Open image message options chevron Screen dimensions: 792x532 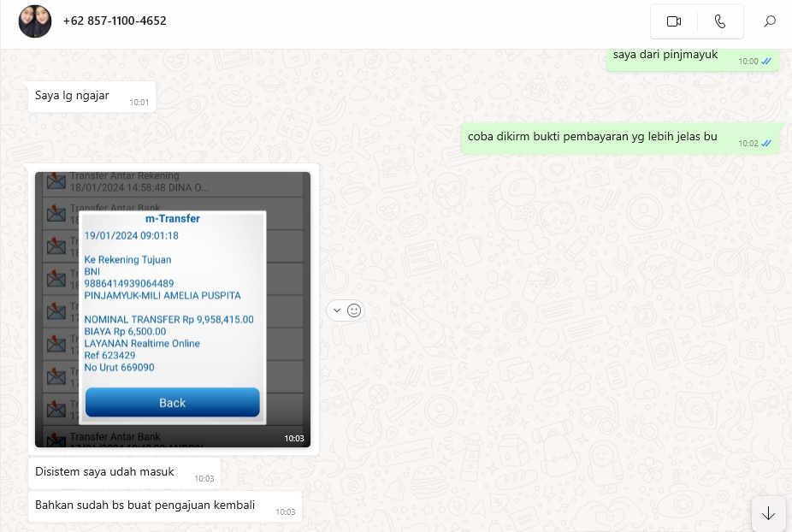coord(337,310)
